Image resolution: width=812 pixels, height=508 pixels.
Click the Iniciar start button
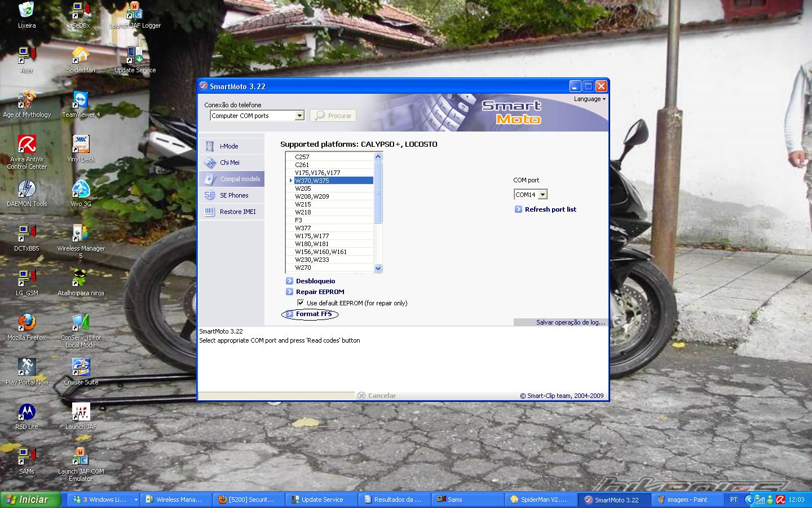pos(27,500)
